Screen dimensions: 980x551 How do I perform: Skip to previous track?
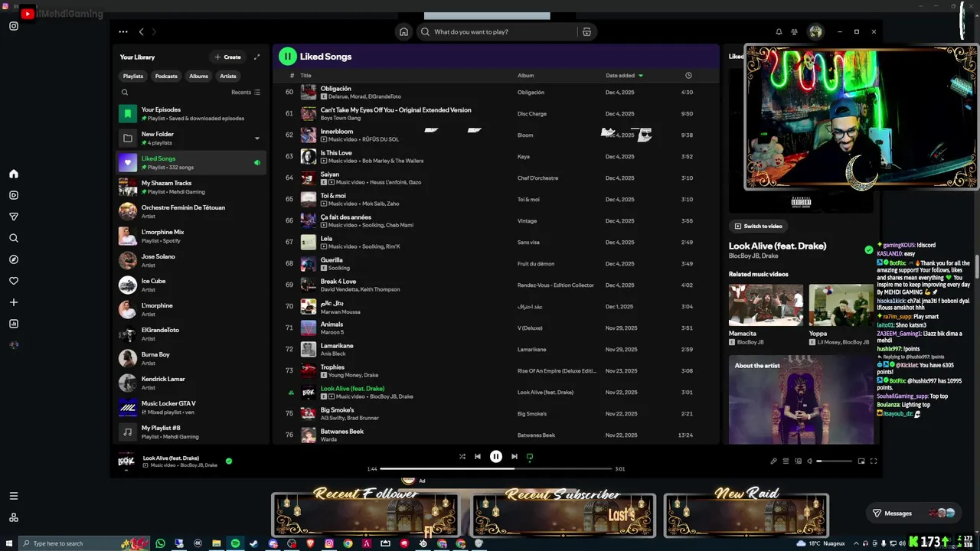tap(478, 457)
